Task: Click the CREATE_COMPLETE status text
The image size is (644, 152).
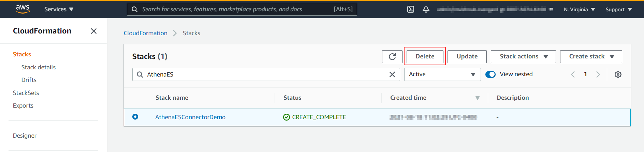Action: click(x=319, y=117)
